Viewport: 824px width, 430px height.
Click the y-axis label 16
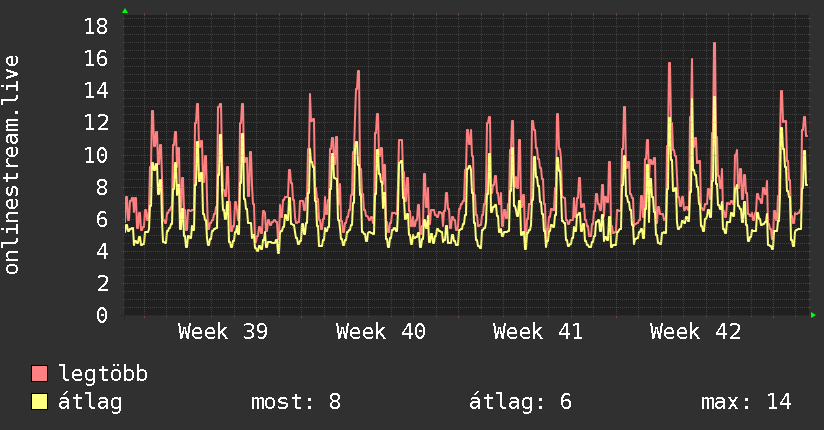tap(96, 58)
